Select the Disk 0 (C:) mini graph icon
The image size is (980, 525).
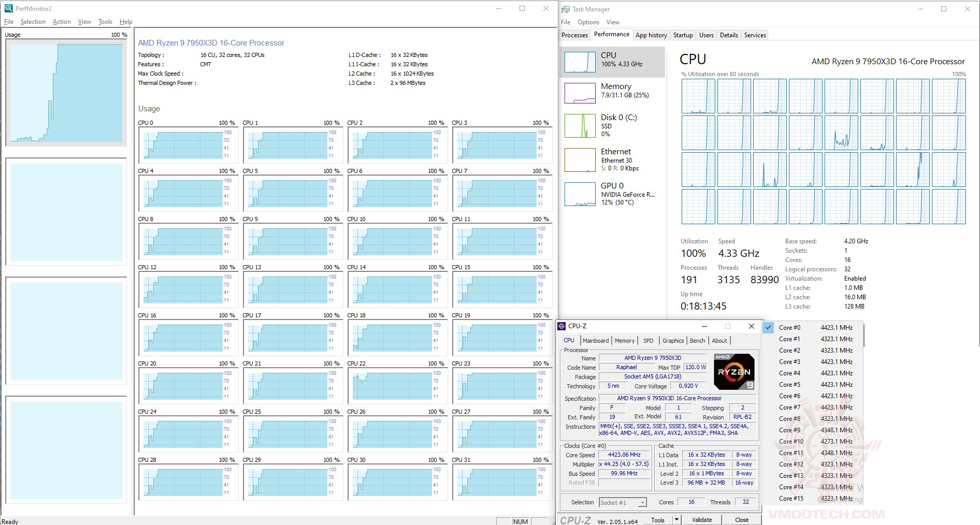click(580, 126)
